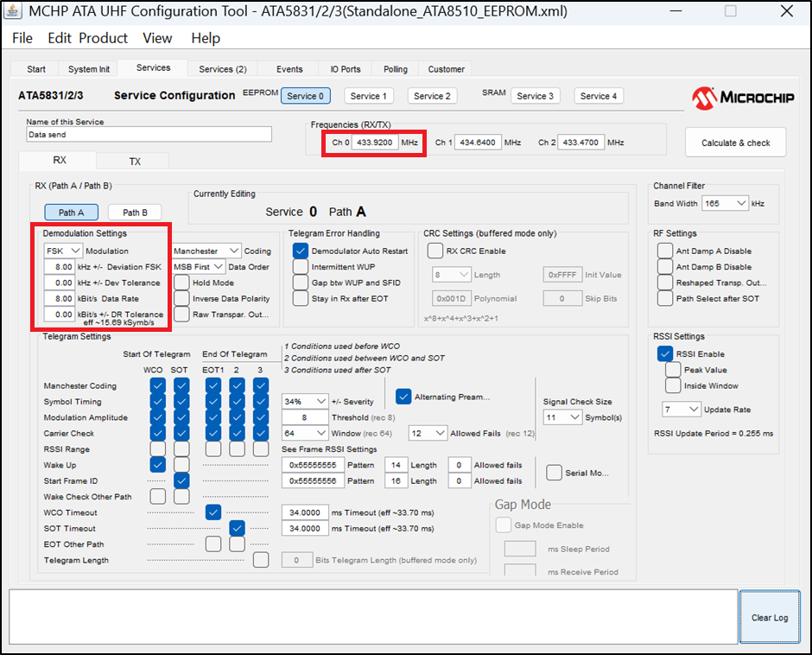The width and height of the screenshot is (812, 655).
Task: Toggle Inverse Data Polarity checkbox
Action: [x=181, y=298]
